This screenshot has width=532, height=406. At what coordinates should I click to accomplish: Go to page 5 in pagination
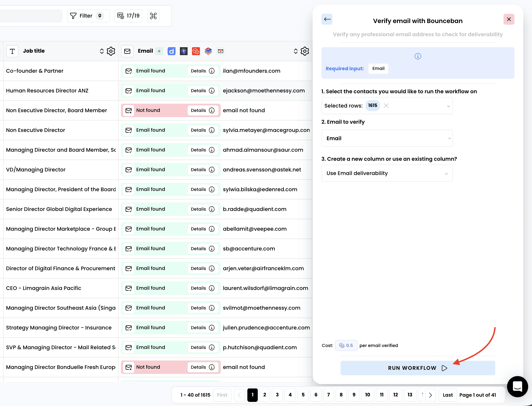click(x=303, y=395)
